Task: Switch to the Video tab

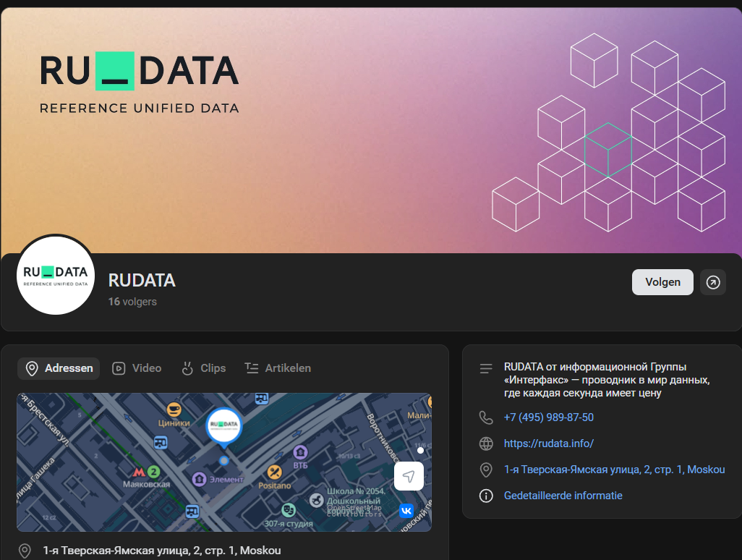Action: point(137,368)
